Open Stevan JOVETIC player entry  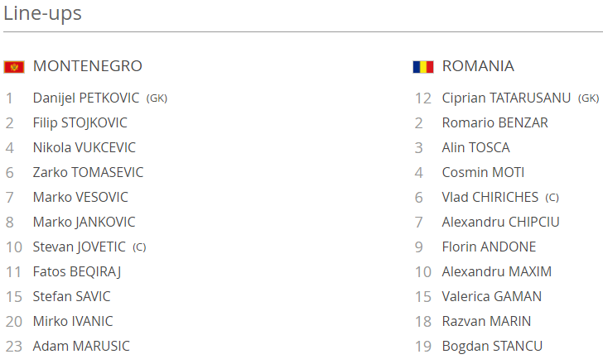[80, 247]
